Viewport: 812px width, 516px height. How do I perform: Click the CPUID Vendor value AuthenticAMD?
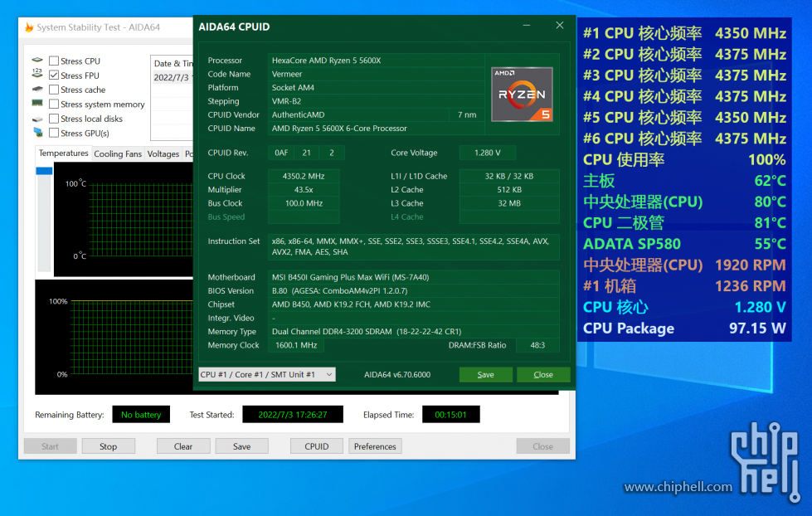(358, 114)
